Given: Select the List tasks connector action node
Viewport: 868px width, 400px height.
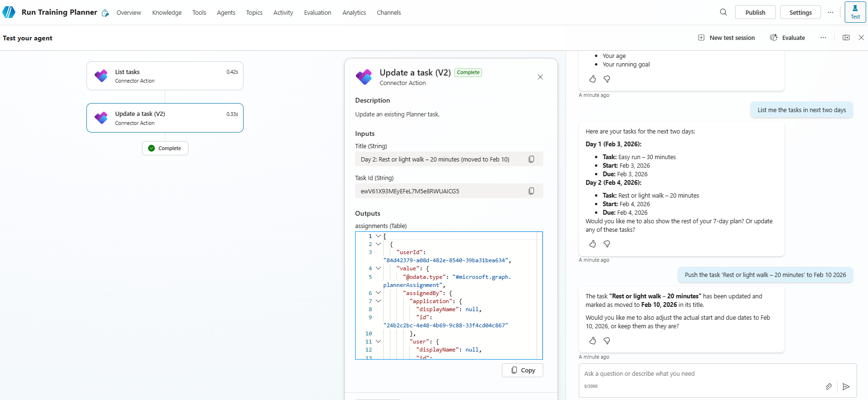Looking at the screenshot, I should 165,76.
